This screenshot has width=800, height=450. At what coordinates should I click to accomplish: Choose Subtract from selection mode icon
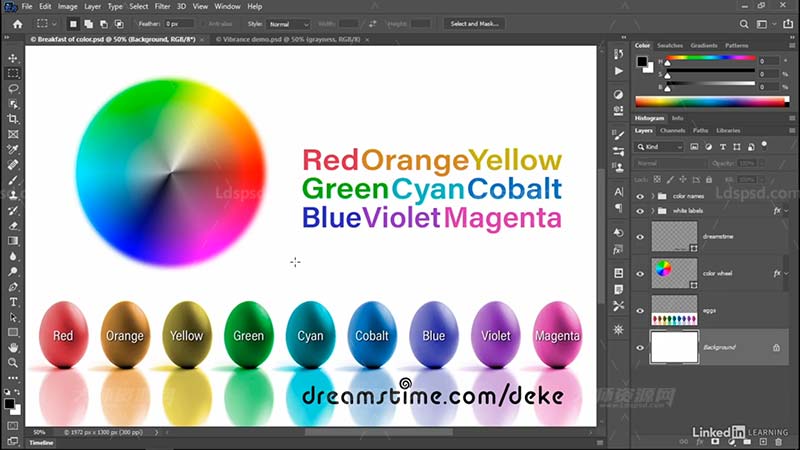click(x=104, y=24)
